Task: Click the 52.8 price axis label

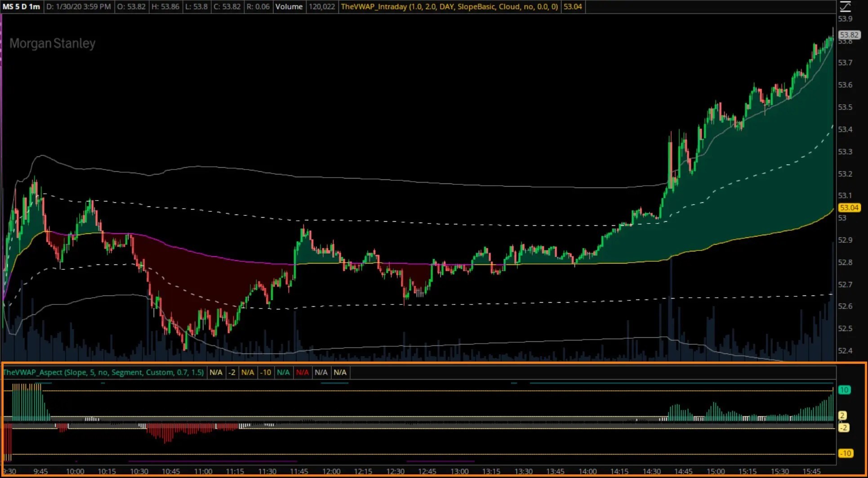Action: pos(845,262)
